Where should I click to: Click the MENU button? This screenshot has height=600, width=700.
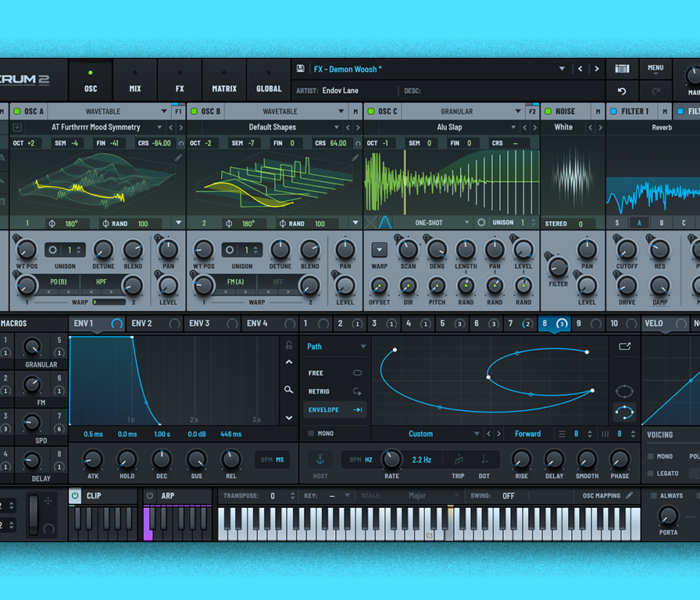655,69
